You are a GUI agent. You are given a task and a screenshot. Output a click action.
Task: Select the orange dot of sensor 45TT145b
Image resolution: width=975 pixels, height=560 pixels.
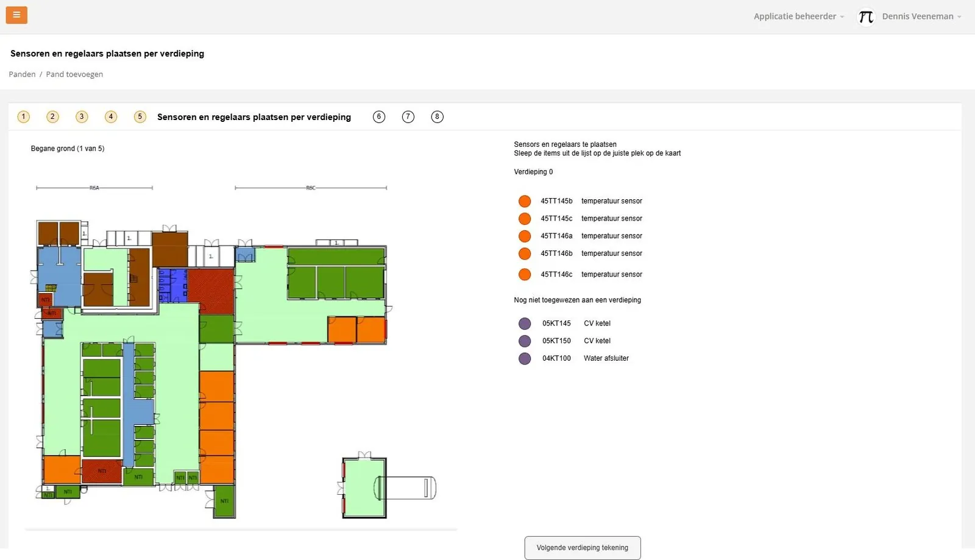click(x=525, y=201)
